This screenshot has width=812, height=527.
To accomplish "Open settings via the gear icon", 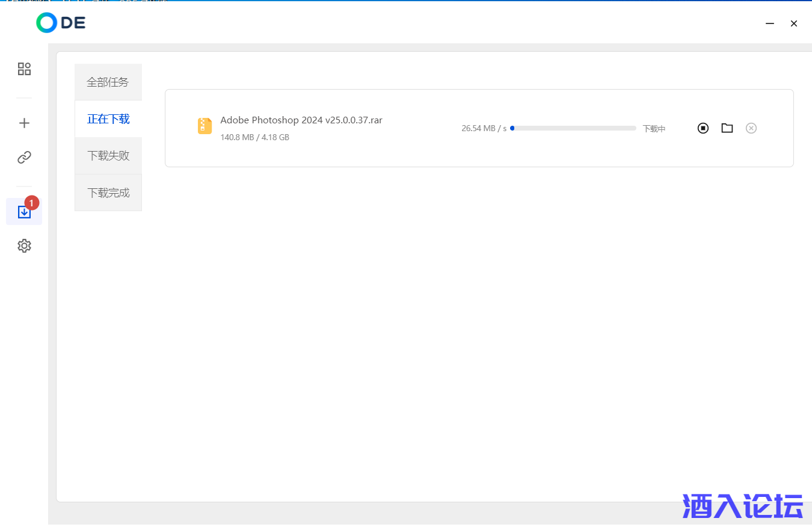I will pos(24,246).
